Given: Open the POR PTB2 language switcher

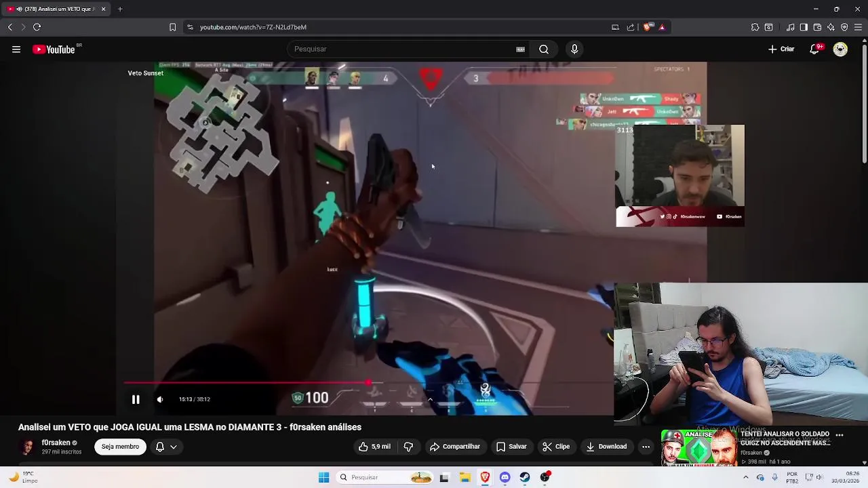Looking at the screenshot, I should coord(793,477).
